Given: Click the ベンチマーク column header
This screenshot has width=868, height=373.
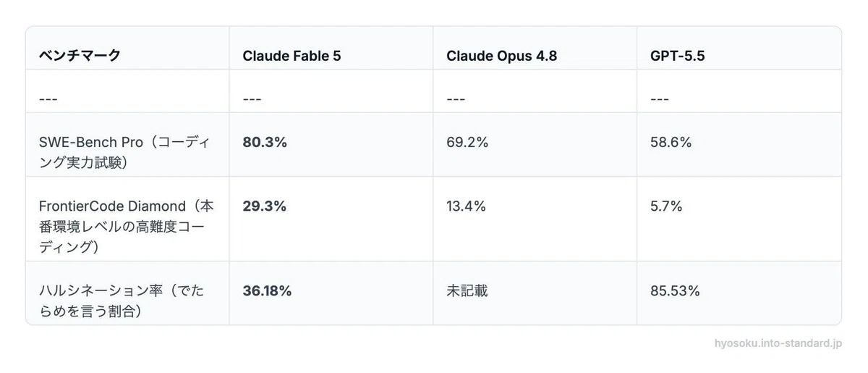Looking at the screenshot, I should pos(80,56).
